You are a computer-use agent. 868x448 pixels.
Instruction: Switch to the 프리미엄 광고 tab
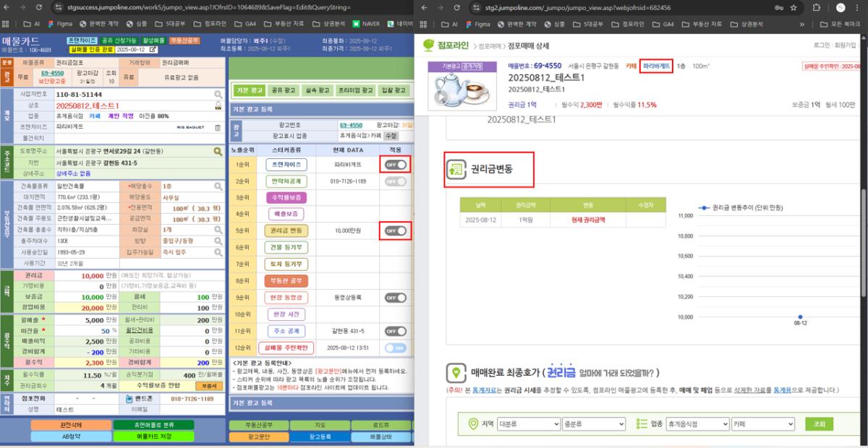[x=356, y=91]
